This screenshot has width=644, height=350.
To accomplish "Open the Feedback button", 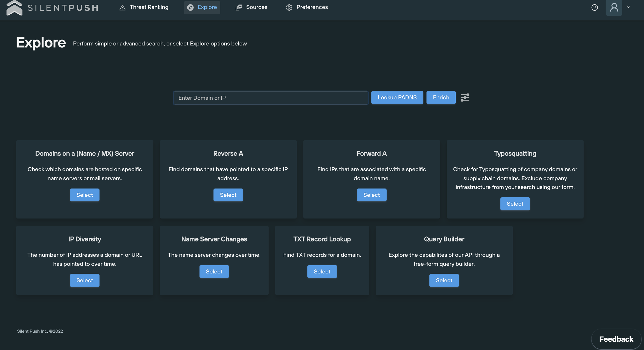I will (x=616, y=339).
